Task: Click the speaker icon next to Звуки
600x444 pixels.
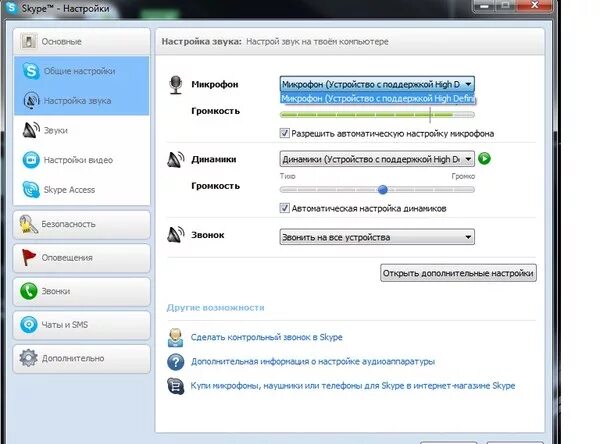Action: coord(31,130)
